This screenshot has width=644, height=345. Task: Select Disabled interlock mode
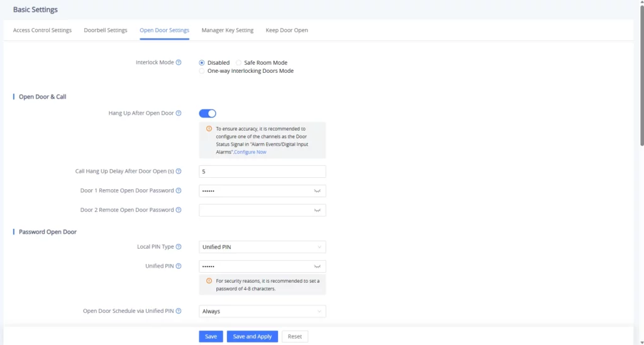point(202,63)
